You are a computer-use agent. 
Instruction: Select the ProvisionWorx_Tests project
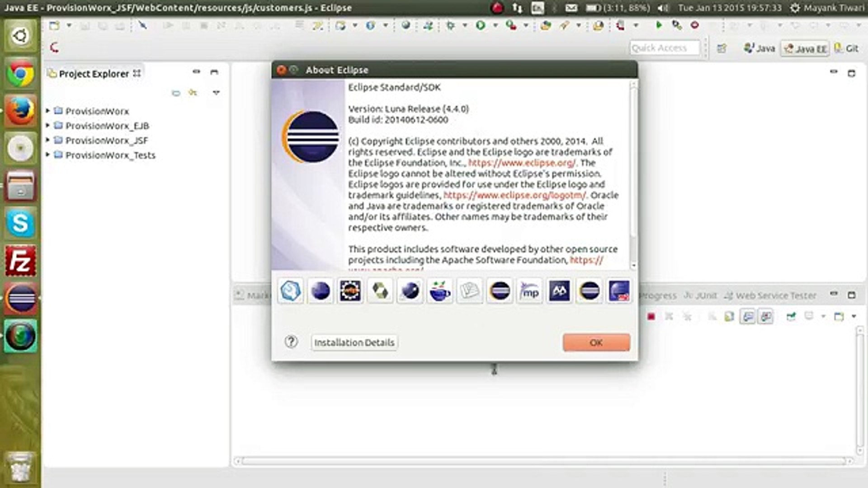point(110,155)
